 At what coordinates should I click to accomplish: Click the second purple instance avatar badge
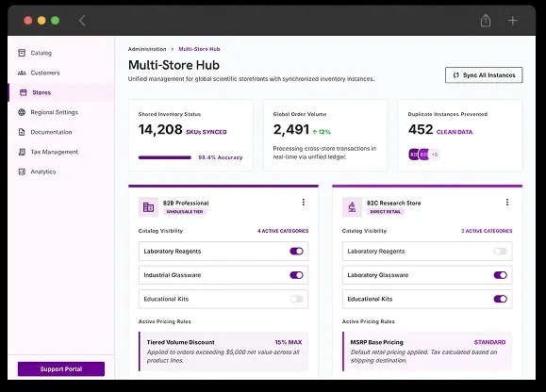pos(423,155)
